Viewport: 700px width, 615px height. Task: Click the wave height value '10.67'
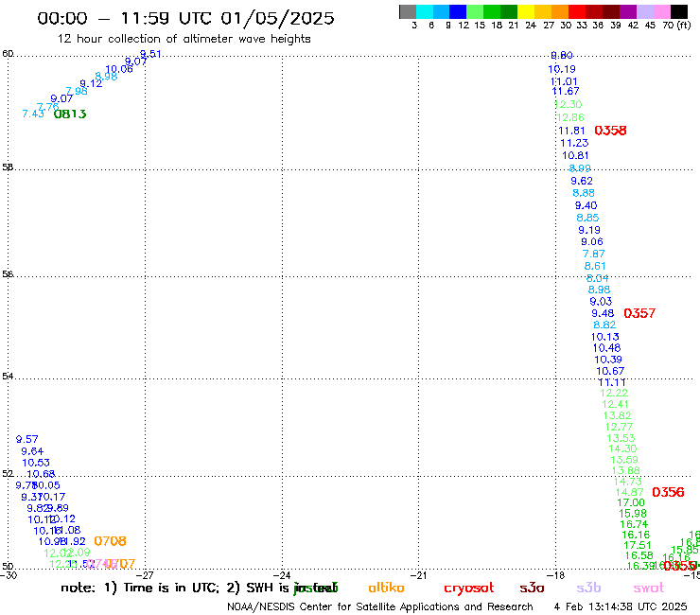610,371
